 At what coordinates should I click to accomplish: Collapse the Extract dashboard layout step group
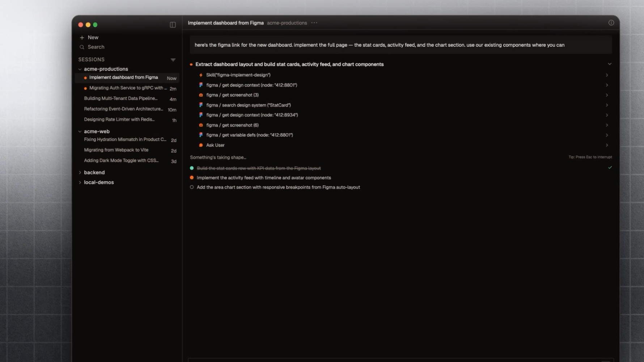coord(610,64)
